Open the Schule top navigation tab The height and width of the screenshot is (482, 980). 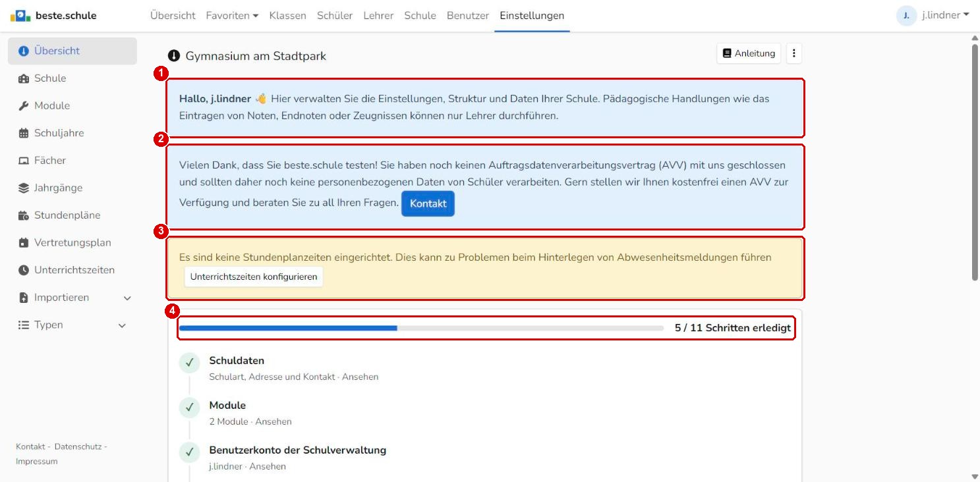(x=420, y=15)
